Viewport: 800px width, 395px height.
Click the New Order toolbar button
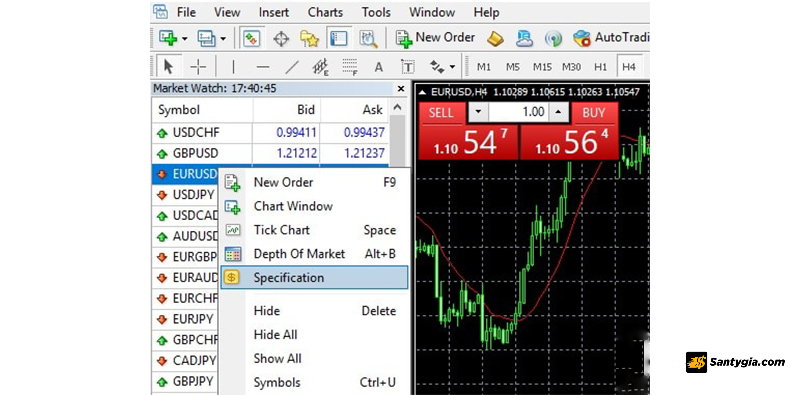pyautogui.click(x=435, y=38)
